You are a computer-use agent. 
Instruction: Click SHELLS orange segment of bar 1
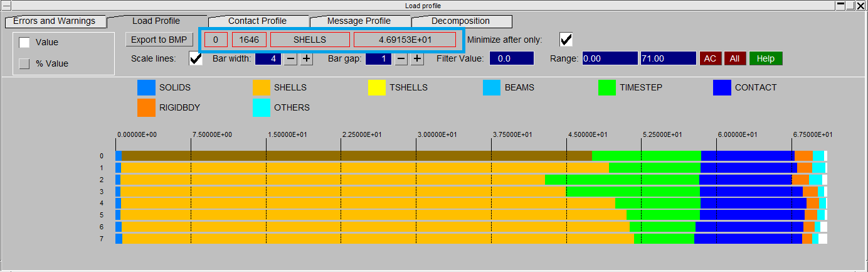coord(365,168)
